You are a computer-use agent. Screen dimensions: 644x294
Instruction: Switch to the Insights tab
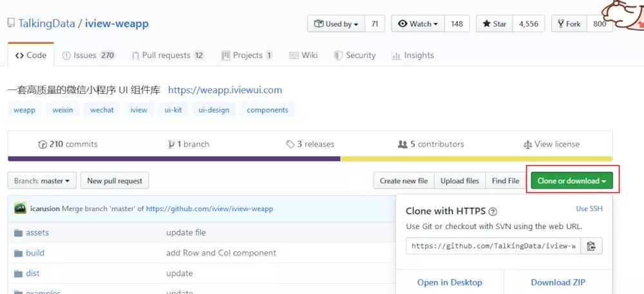(x=412, y=55)
